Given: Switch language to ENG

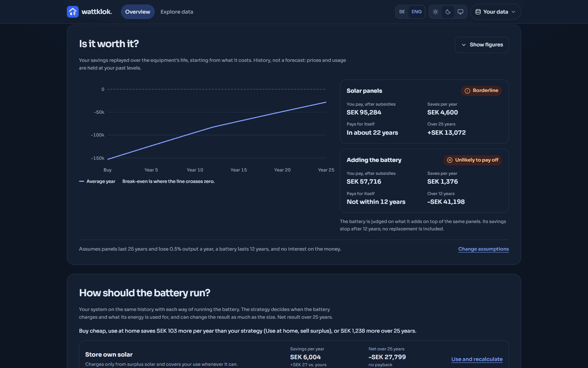Looking at the screenshot, I should 416,12.
